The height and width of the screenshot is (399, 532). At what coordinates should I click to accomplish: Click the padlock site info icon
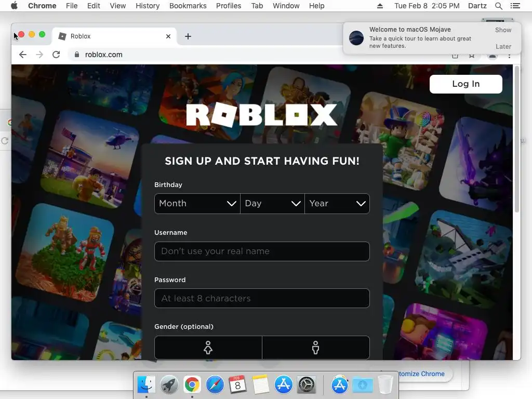(77, 55)
